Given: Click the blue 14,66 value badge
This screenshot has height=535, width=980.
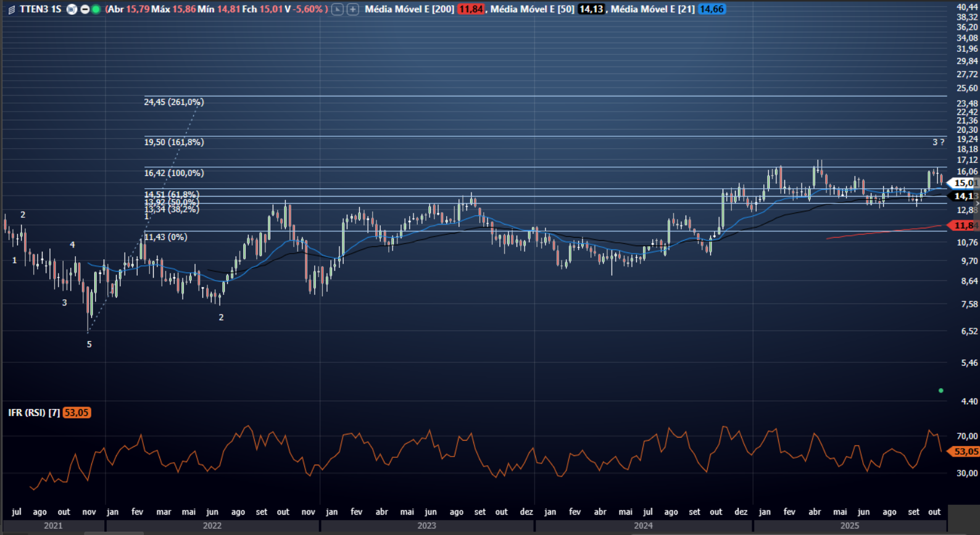Looking at the screenshot, I should point(712,9).
